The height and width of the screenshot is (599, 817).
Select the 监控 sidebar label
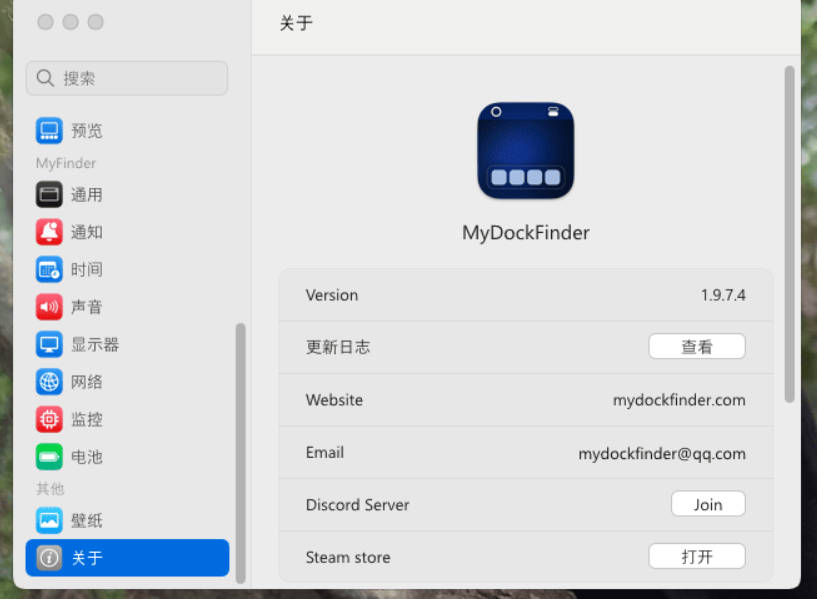click(x=86, y=420)
